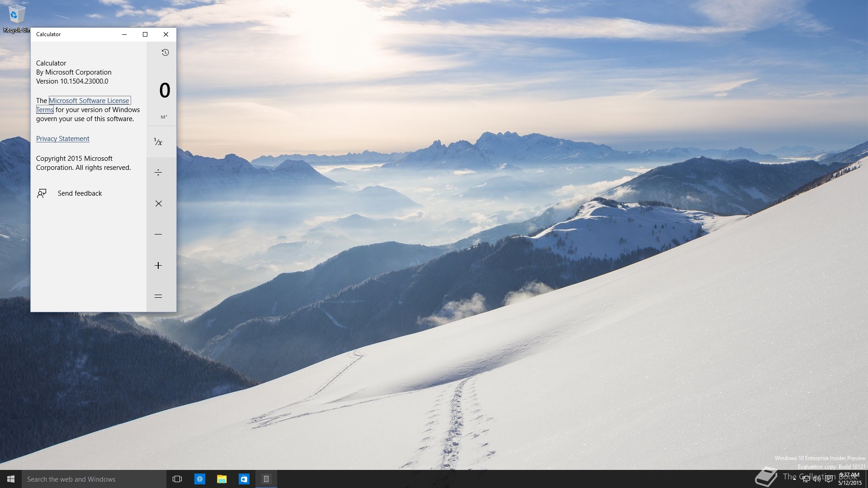The width and height of the screenshot is (868, 488).
Task: Open the Calculator history clock icon
Action: [x=165, y=52]
